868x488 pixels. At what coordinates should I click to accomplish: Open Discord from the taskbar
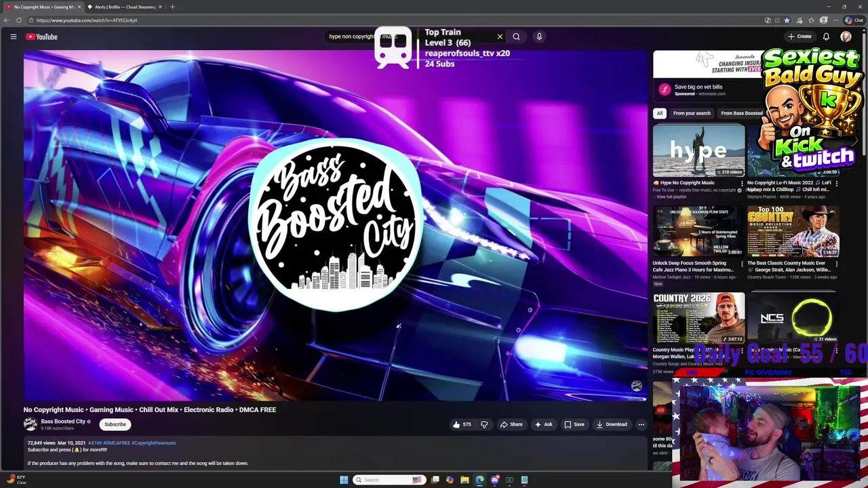(494, 480)
